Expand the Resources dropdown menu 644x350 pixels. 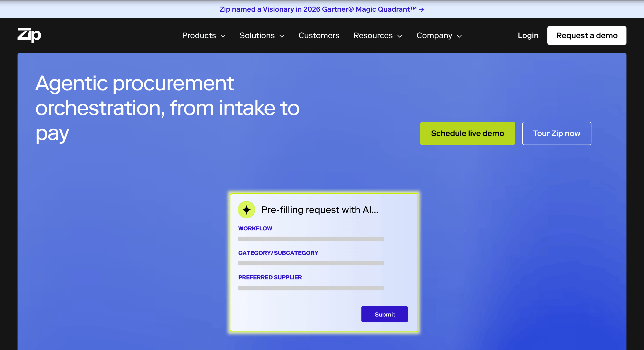pos(378,35)
